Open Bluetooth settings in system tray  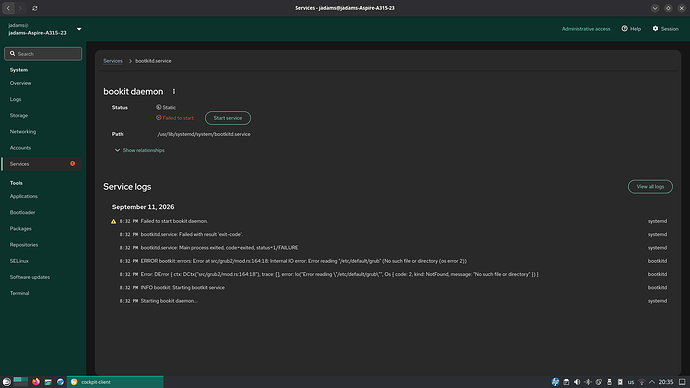[588, 382]
